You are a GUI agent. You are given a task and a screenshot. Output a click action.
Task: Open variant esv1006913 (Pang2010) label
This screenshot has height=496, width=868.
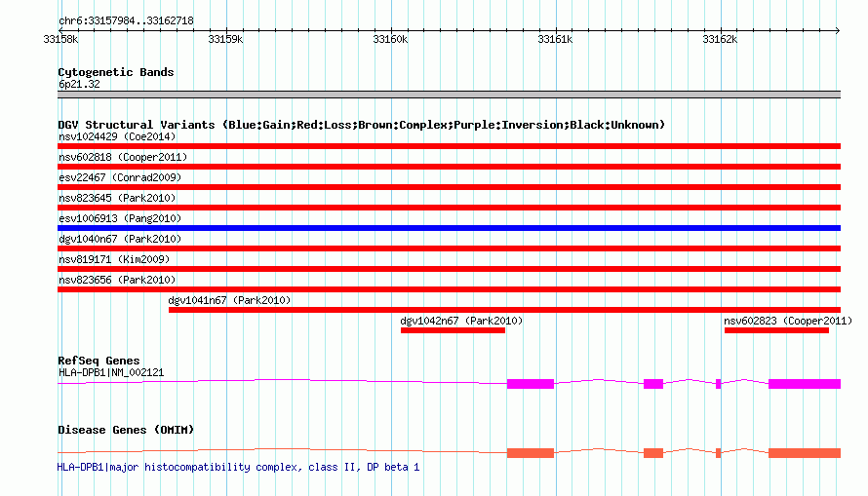tap(120, 218)
